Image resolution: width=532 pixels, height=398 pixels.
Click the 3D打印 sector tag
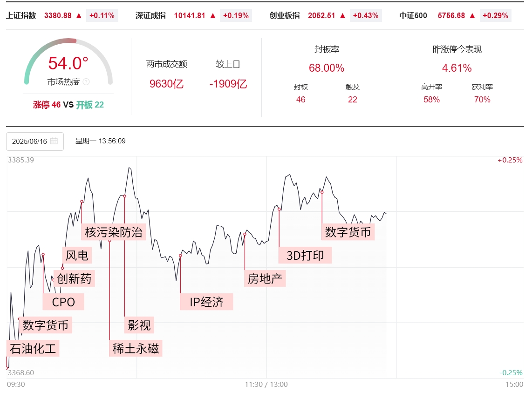click(x=305, y=255)
